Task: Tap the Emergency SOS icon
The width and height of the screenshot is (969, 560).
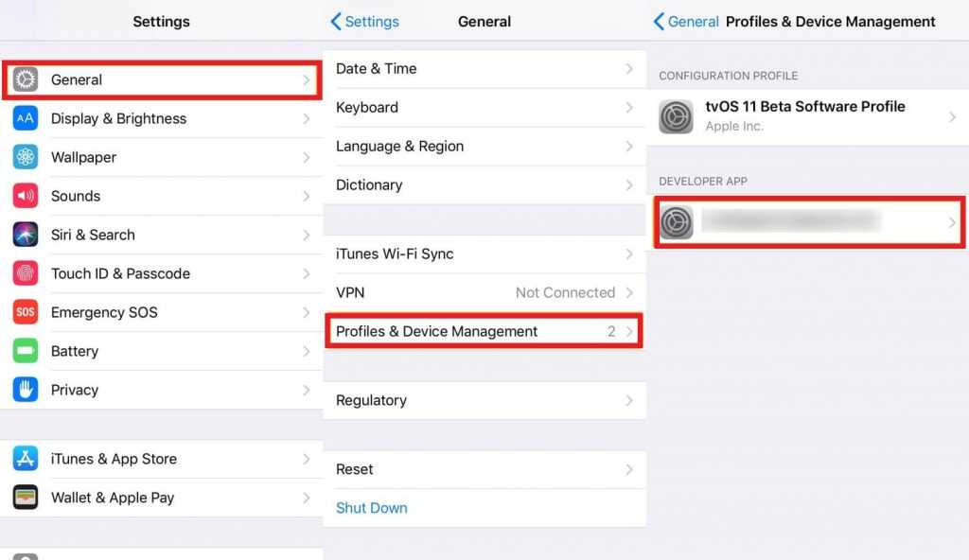Action: pos(26,313)
